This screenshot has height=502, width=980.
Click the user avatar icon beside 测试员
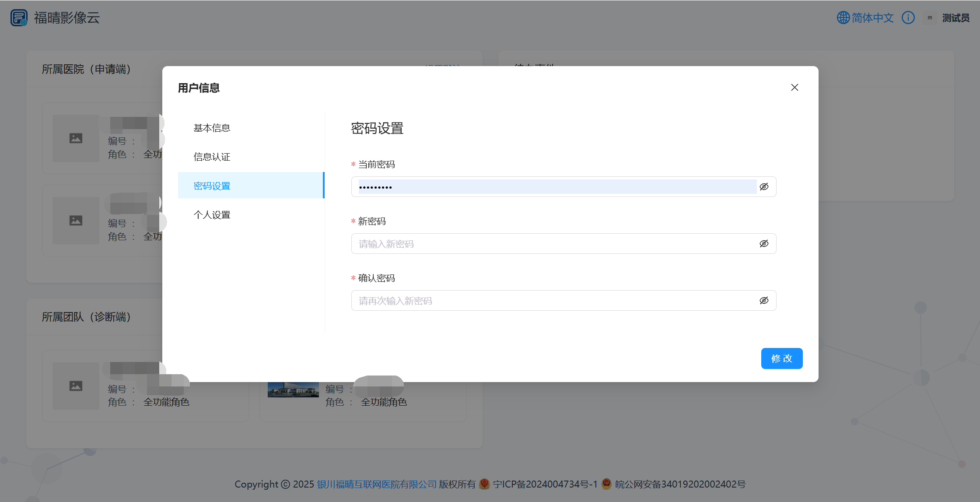coord(929,18)
